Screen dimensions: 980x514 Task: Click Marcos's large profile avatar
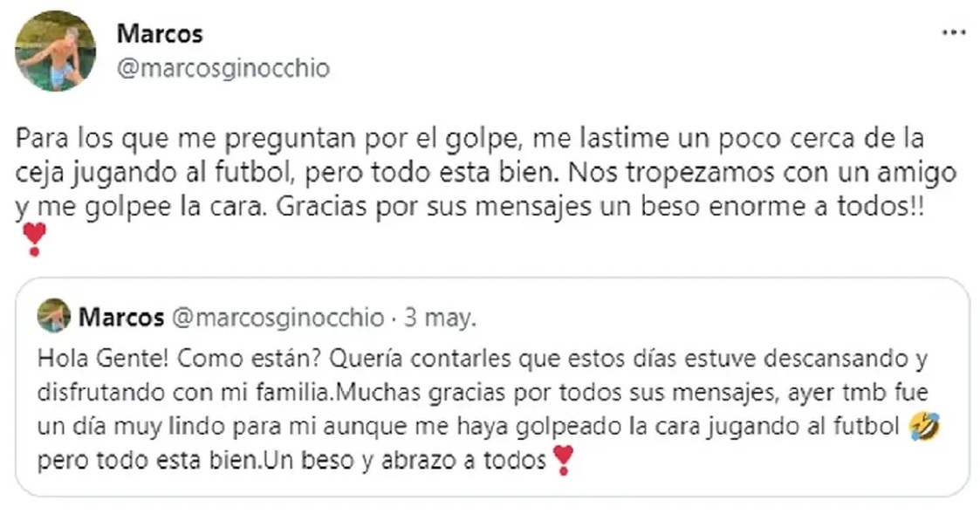click(x=55, y=51)
